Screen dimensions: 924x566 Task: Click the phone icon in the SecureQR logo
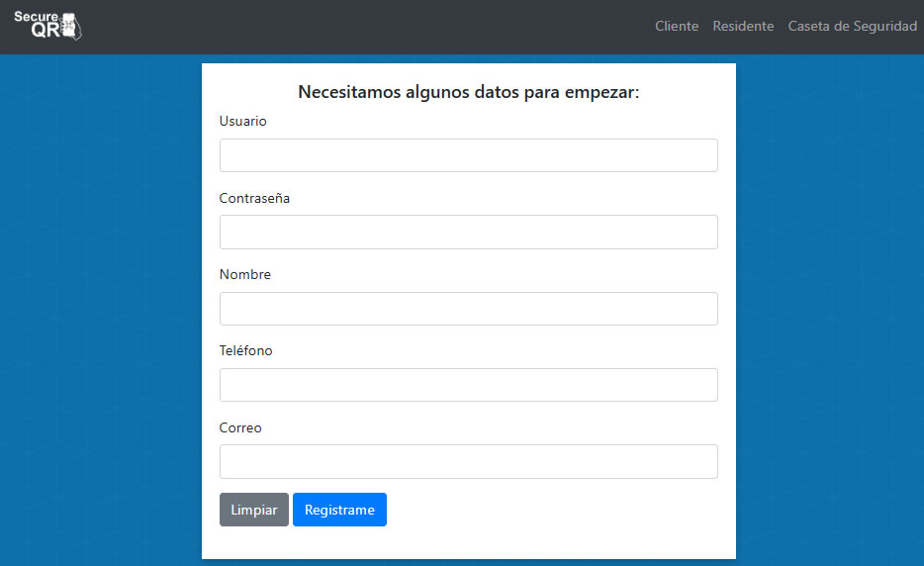tap(71, 27)
